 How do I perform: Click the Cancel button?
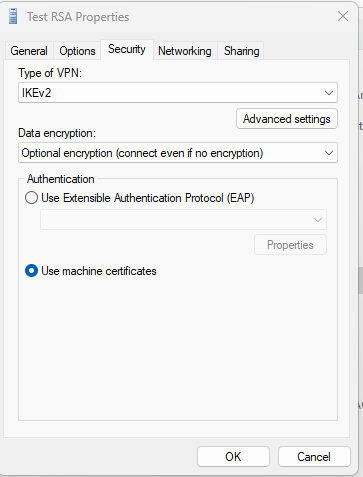point(314,457)
